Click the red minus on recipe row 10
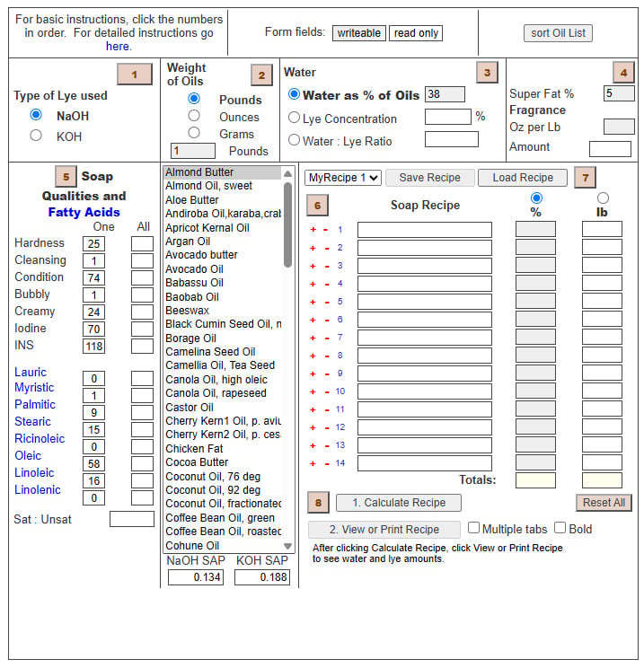 pyautogui.click(x=327, y=392)
